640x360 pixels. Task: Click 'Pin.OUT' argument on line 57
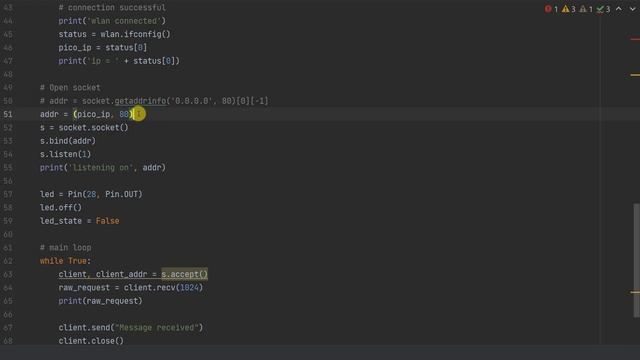122,194
